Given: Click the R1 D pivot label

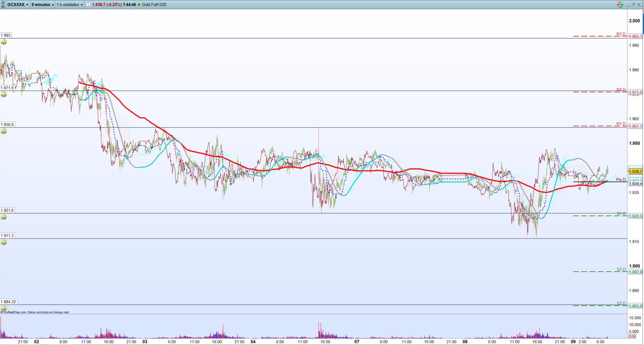Looking at the screenshot, I should pos(621,124).
